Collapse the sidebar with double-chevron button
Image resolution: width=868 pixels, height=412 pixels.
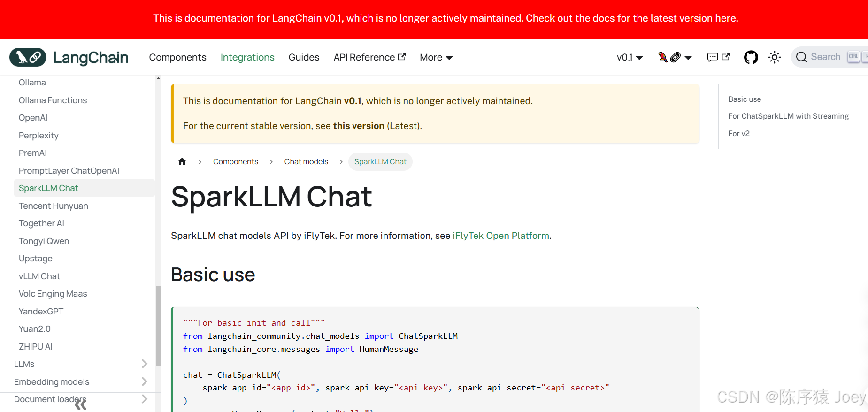80,404
